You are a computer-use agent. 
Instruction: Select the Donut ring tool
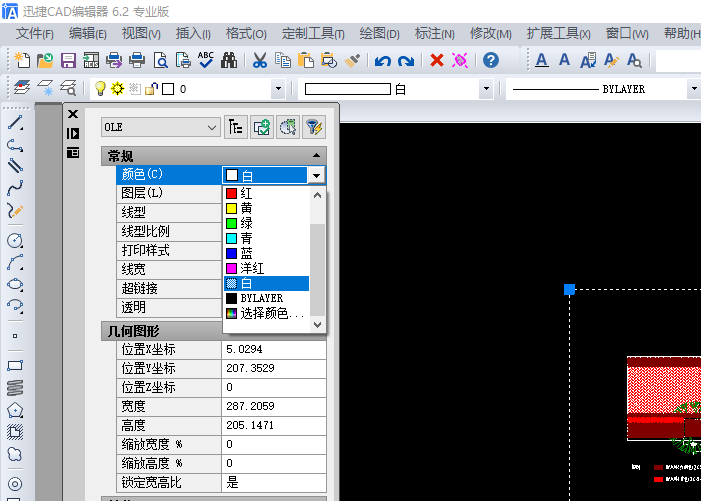[x=15, y=484]
